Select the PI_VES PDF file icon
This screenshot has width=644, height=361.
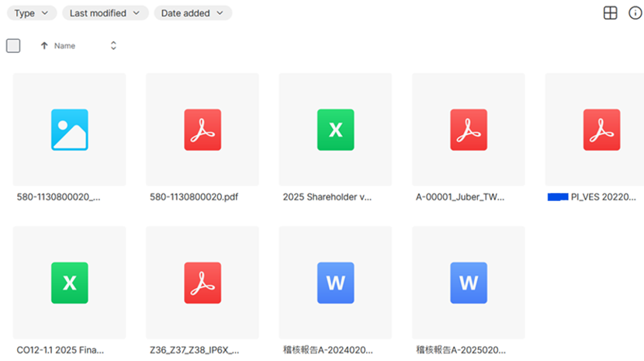[601, 130]
